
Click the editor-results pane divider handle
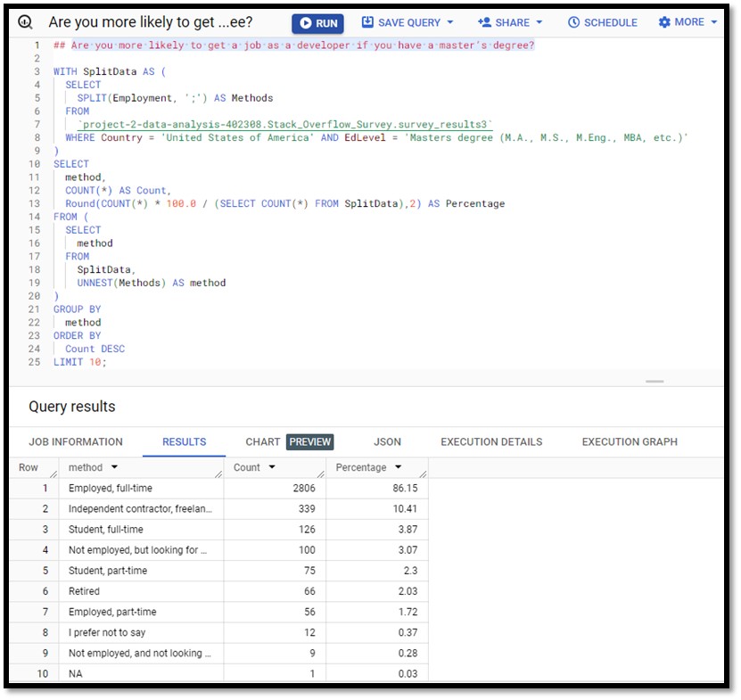655,381
